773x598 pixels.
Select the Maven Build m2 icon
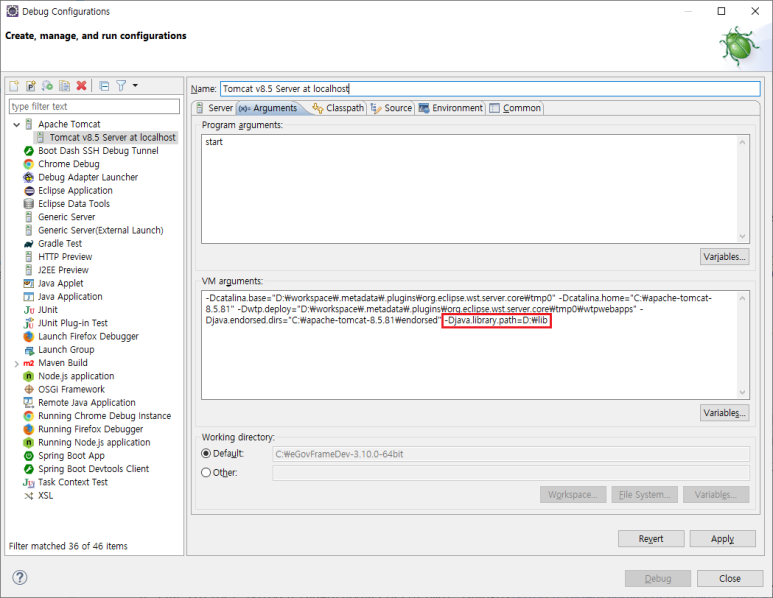(x=29, y=363)
